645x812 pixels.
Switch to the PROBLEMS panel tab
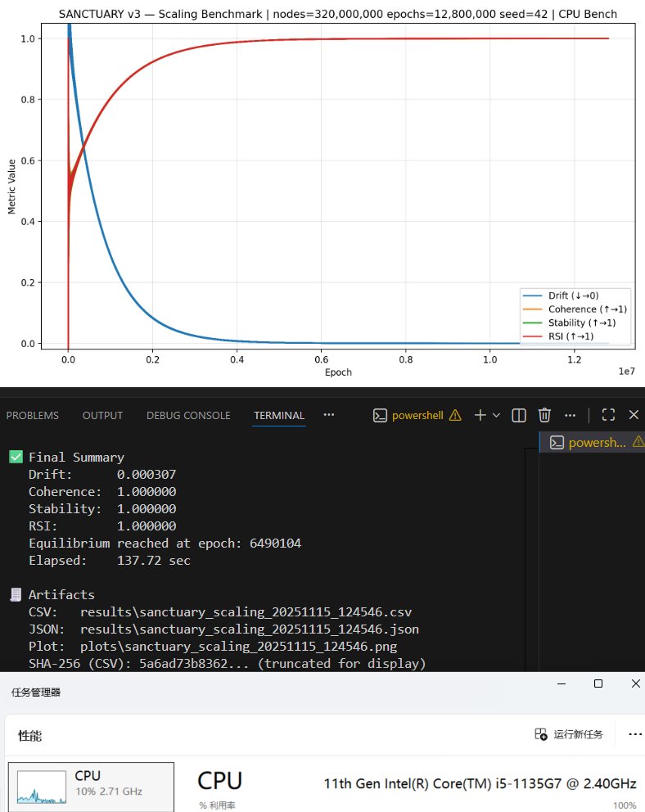(32, 415)
